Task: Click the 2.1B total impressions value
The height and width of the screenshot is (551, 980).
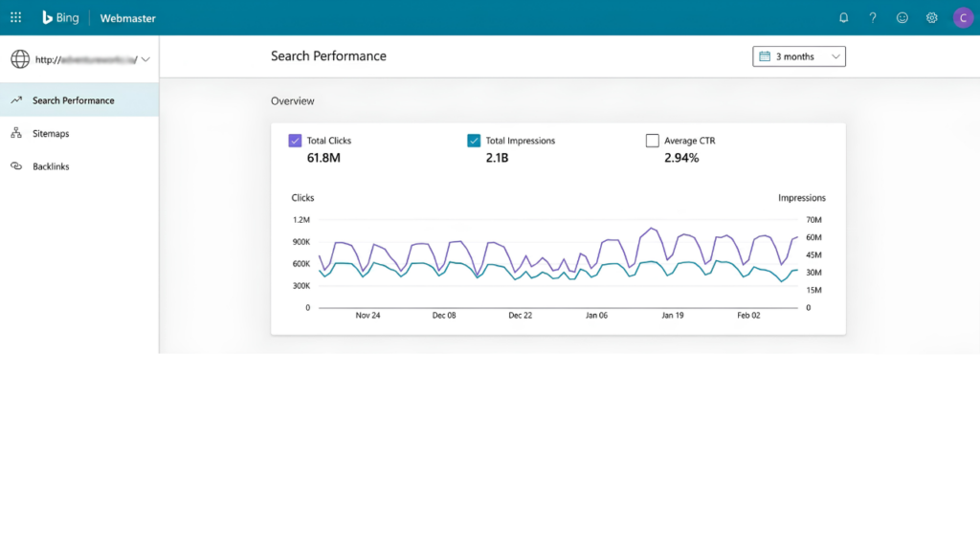Action: coord(497,158)
